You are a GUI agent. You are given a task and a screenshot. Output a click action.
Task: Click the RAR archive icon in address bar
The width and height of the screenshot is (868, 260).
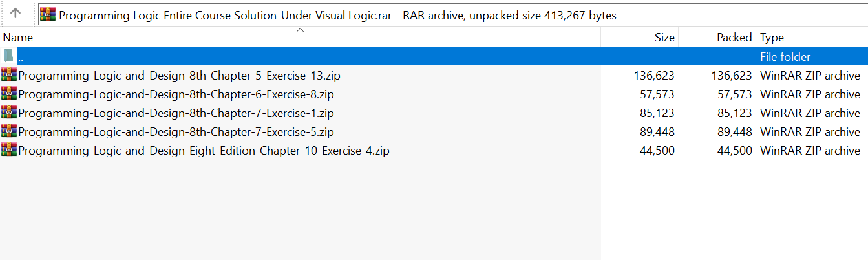click(x=48, y=16)
